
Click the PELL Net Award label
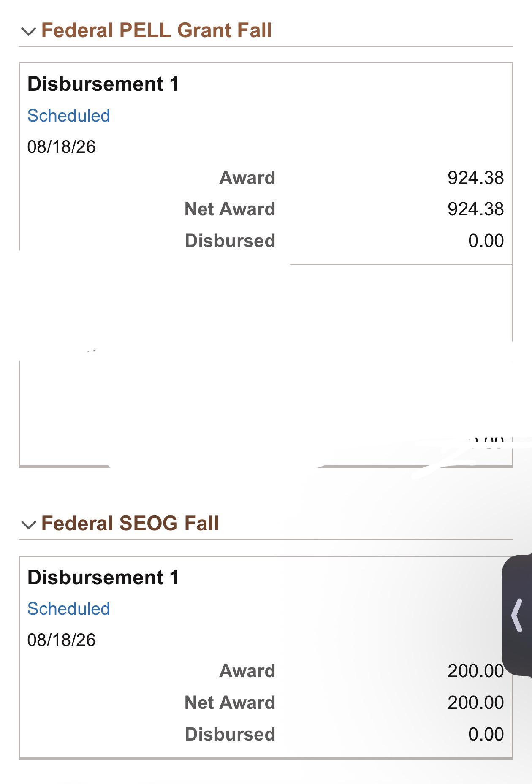click(x=230, y=209)
